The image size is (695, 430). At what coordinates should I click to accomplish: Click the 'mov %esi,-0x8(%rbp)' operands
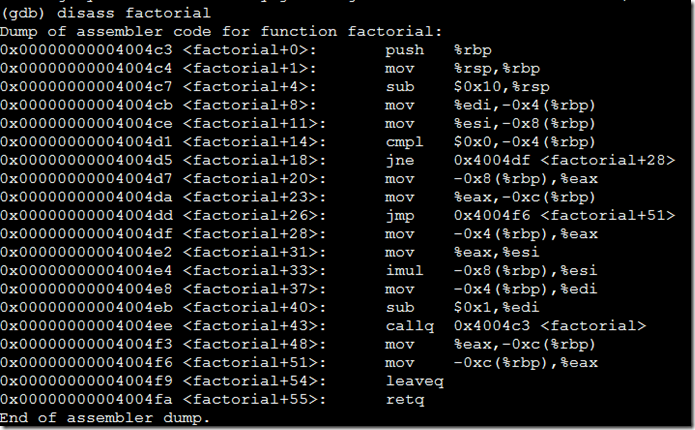coord(524,123)
